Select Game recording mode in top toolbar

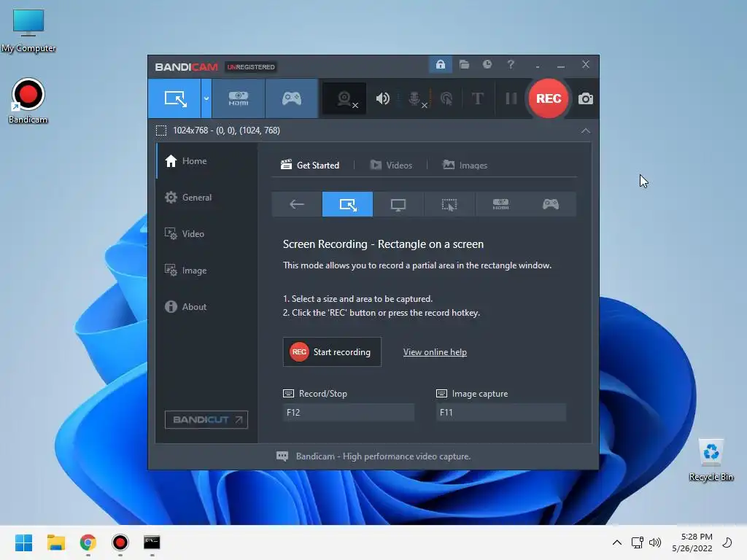pos(292,98)
